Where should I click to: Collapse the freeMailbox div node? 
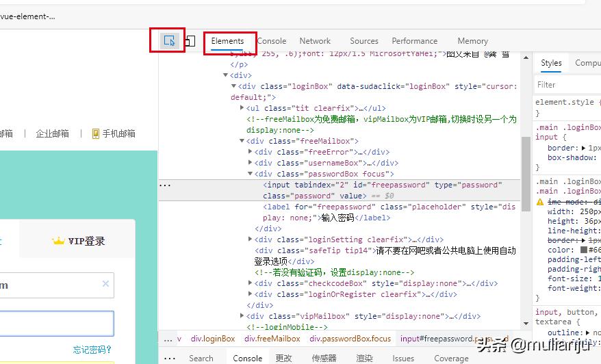242,141
